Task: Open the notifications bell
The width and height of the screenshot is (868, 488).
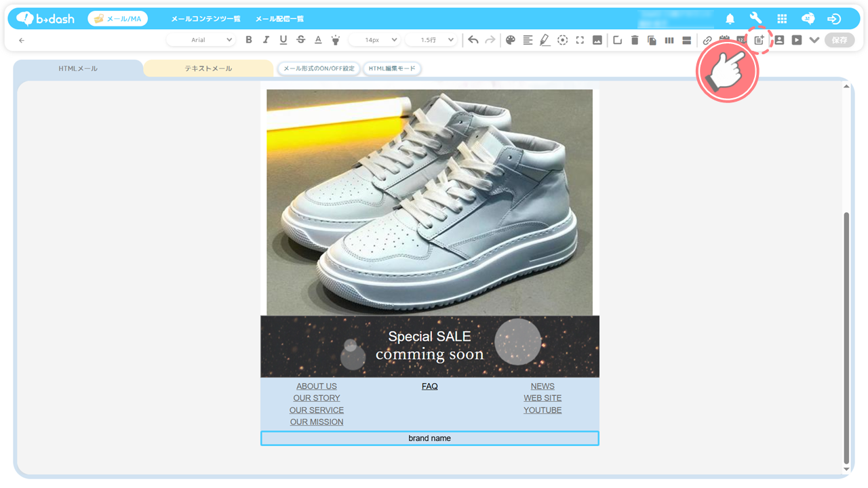Action: [730, 19]
